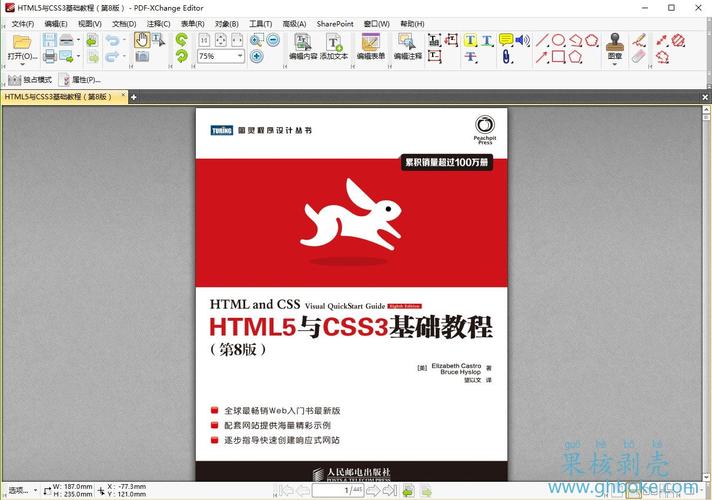Open the Scan options dropdown arrow
712x500 pixels.
[x=78, y=40]
